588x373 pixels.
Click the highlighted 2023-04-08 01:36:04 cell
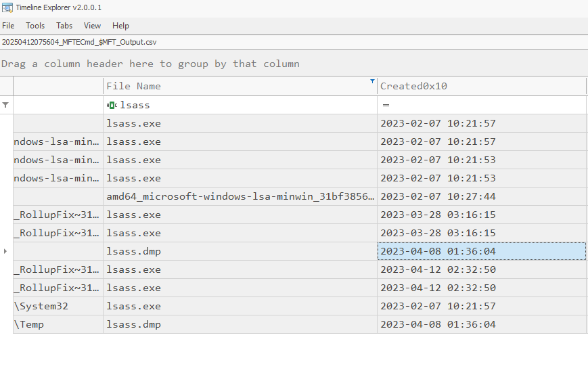(482, 251)
